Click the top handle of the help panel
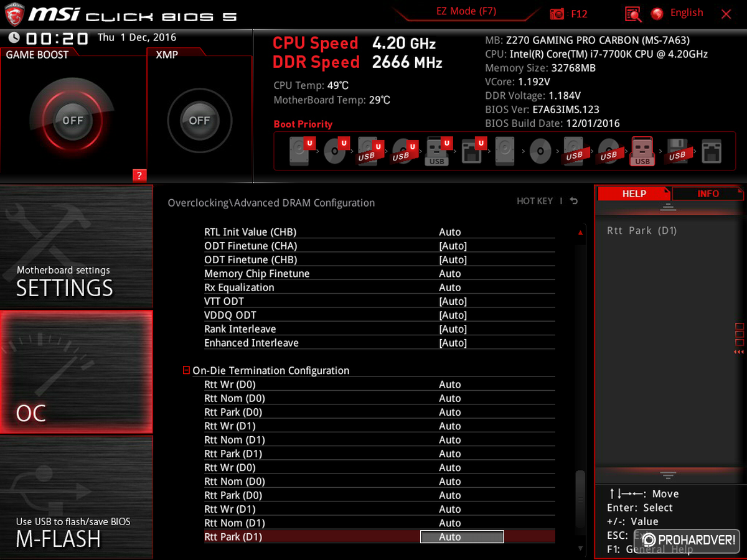747x560 pixels. (x=668, y=207)
